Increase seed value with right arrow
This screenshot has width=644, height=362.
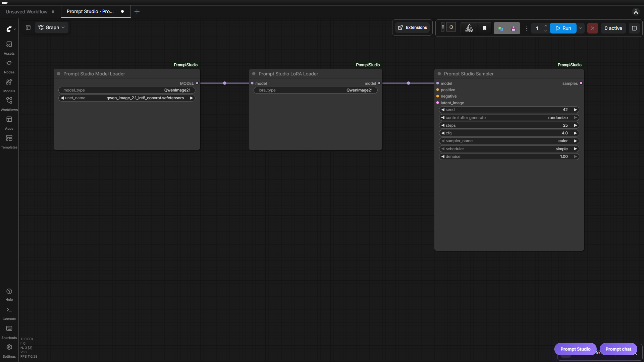click(575, 110)
